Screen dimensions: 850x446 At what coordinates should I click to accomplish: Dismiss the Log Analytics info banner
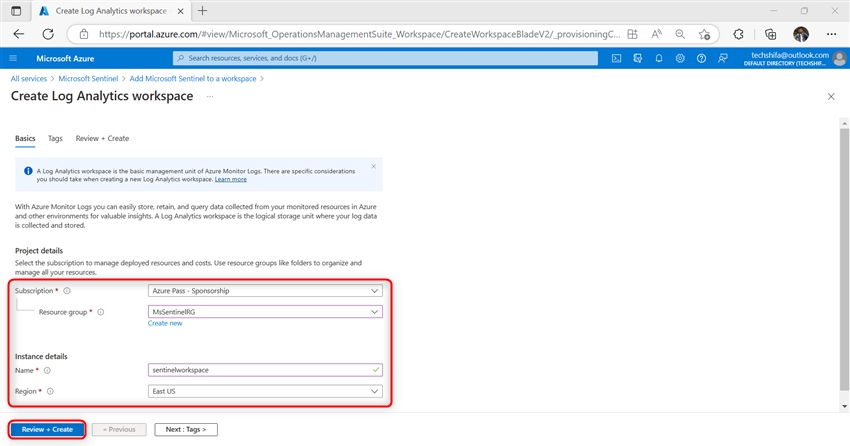374,166
